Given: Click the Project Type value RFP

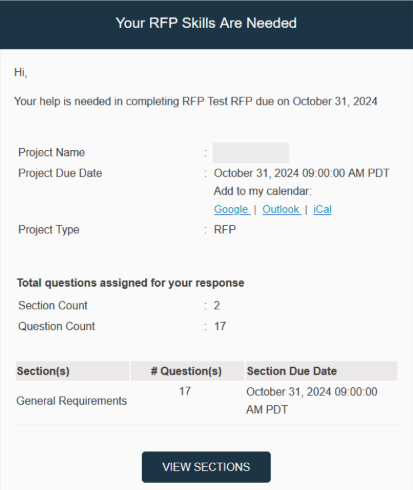Looking at the screenshot, I should click(x=225, y=230).
